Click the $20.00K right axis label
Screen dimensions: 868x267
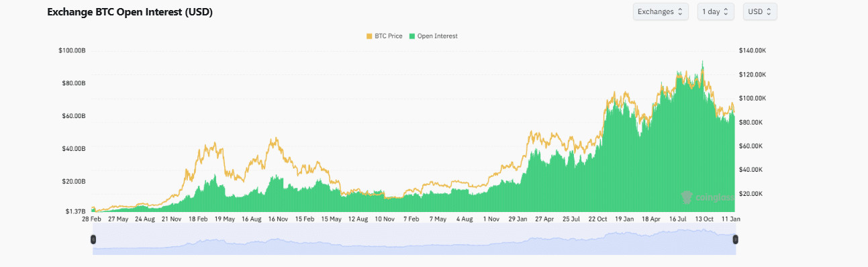pos(751,194)
